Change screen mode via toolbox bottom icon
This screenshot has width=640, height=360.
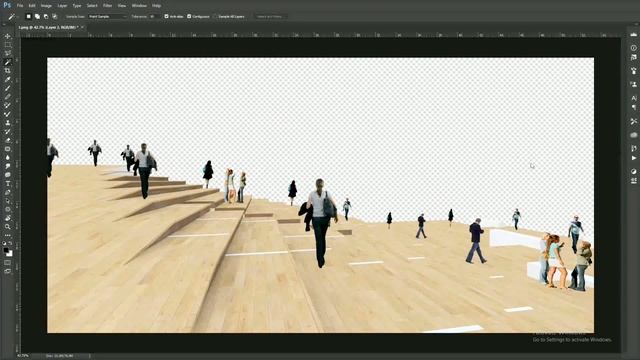(7, 271)
